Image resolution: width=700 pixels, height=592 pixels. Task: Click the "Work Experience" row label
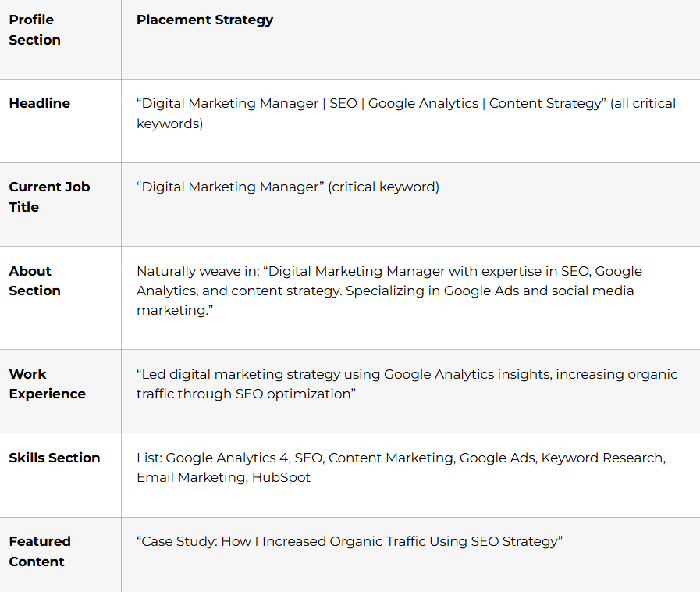tap(47, 383)
